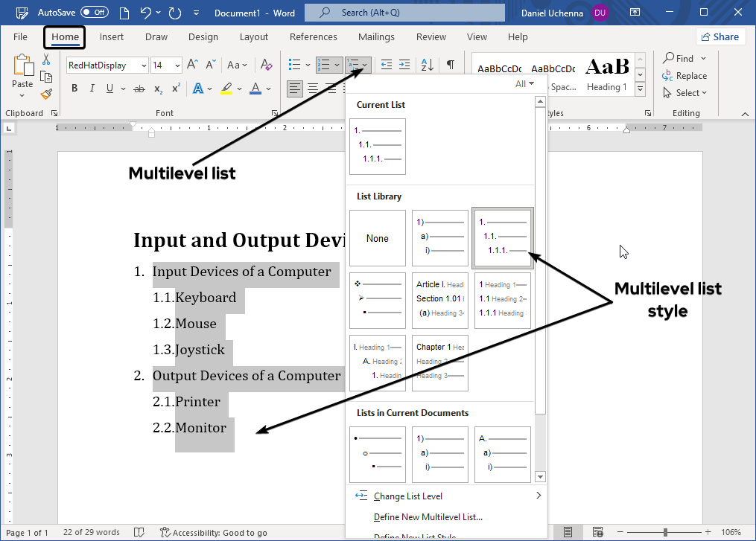Apply Bold formatting to the text

[74, 89]
